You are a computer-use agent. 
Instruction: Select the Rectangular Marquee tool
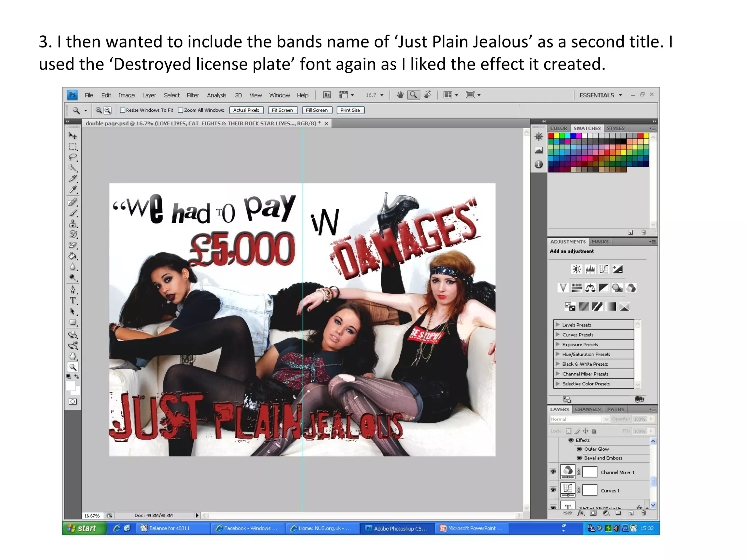[73, 147]
